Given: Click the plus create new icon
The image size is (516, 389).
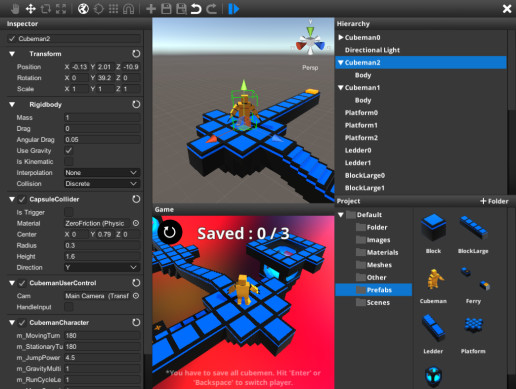Looking at the screenshot, I should click(151, 9).
